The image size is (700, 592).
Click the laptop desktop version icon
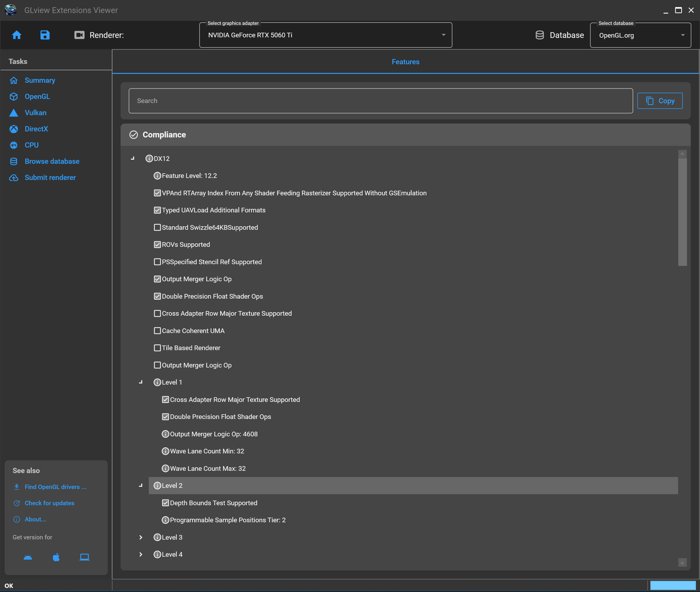tap(84, 558)
